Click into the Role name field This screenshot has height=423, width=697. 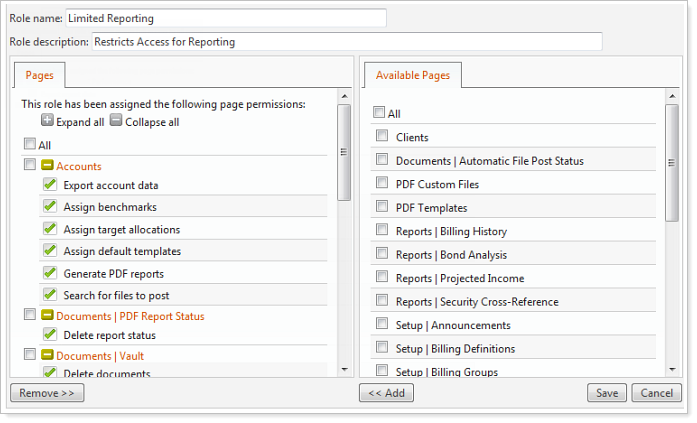click(225, 18)
